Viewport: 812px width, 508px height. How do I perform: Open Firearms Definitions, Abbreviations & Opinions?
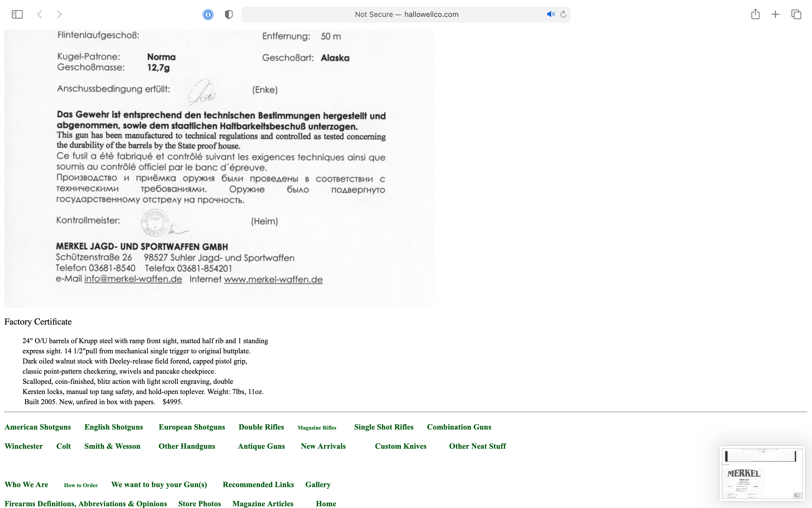(85, 504)
